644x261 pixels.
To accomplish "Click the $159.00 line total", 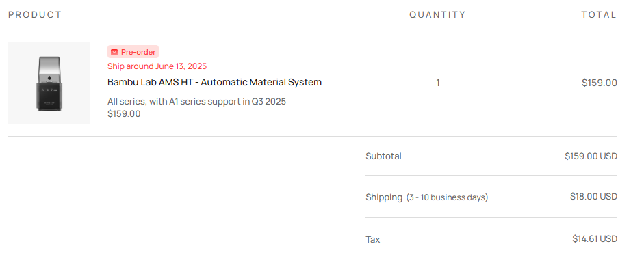I will [x=600, y=83].
